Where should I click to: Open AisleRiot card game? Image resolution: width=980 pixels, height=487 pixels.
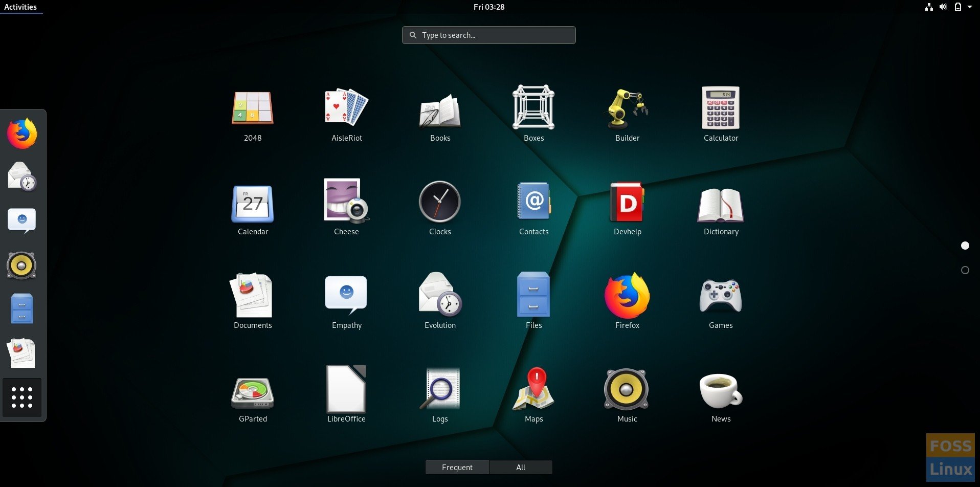[346, 108]
